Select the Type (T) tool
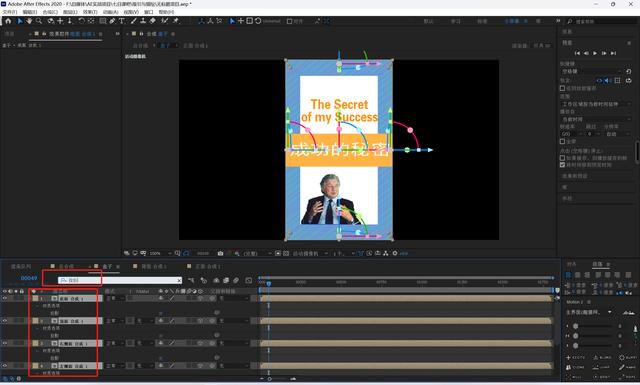 (122, 21)
